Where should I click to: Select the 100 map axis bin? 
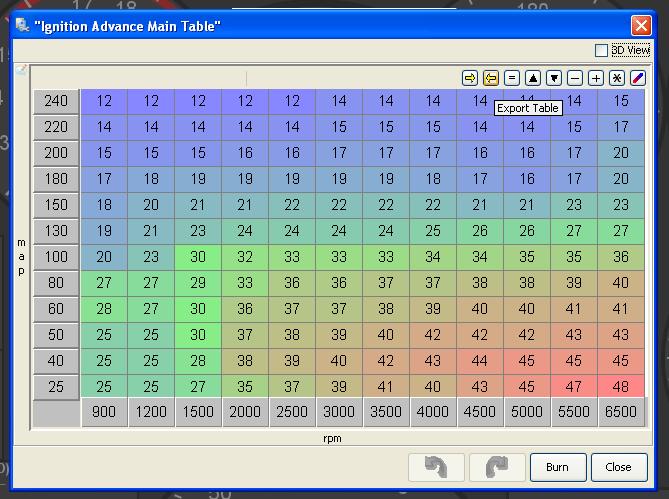[x=56, y=257]
